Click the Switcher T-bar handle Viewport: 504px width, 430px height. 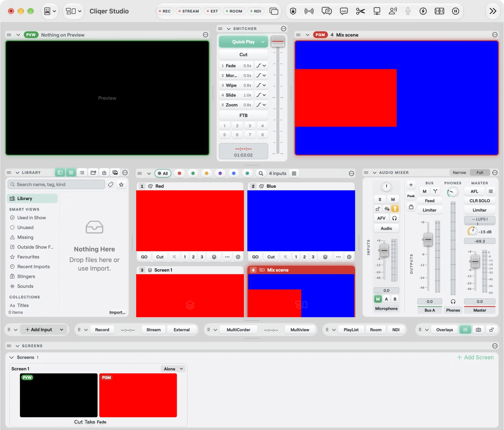point(278,41)
